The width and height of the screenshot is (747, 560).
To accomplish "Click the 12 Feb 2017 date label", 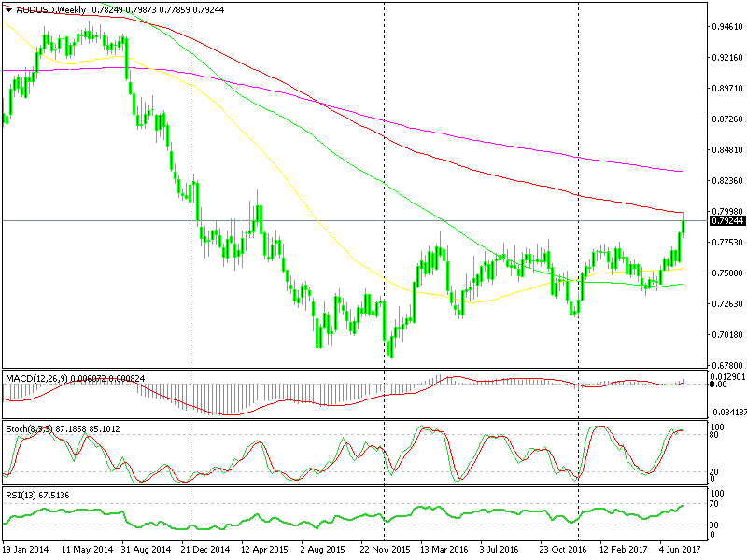I will point(623,550).
